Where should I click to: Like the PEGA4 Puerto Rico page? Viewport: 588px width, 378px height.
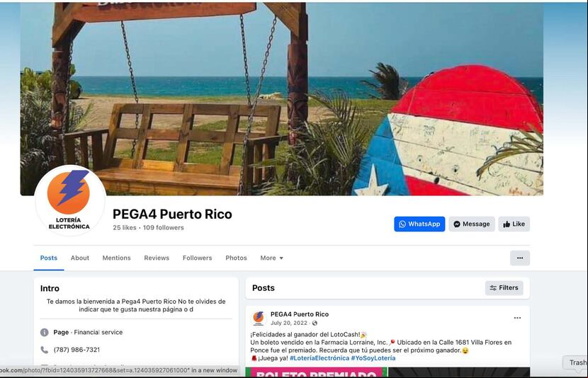click(x=514, y=224)
